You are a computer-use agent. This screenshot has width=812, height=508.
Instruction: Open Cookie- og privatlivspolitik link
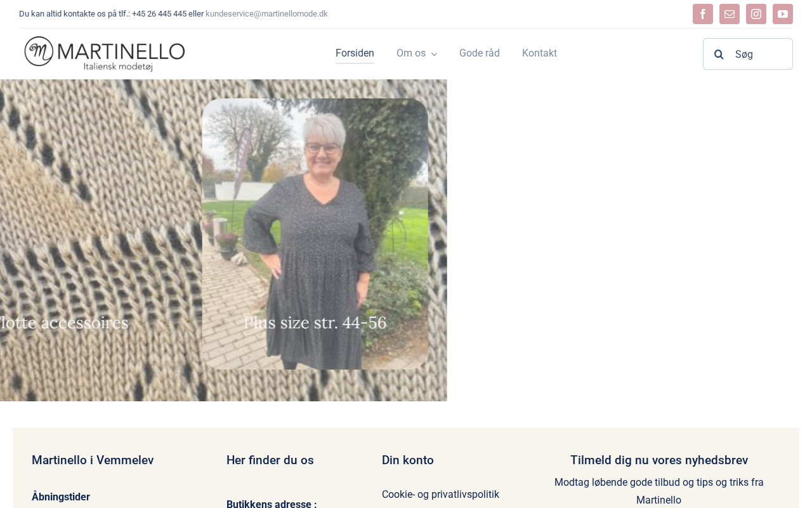pyautogui.click(x=440, y=494)
